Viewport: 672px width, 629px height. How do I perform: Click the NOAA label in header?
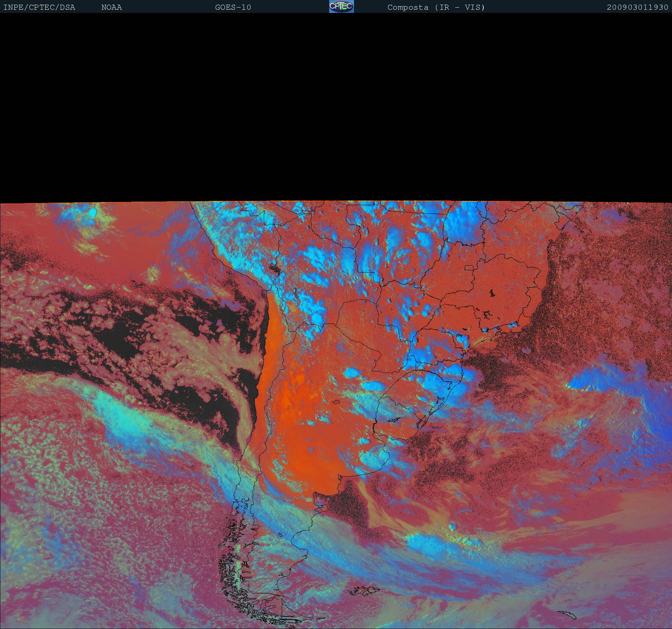pos(111,8)
